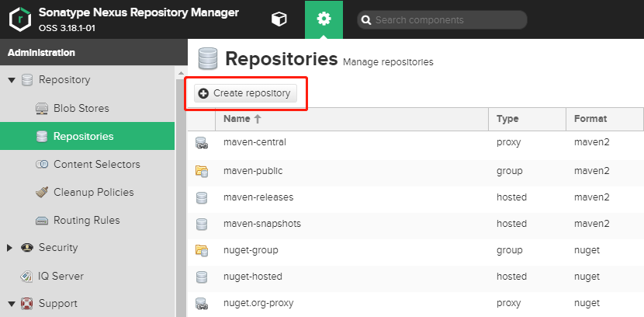
Task: Click the Repositories sidebar icon
Action: point(42,137)
